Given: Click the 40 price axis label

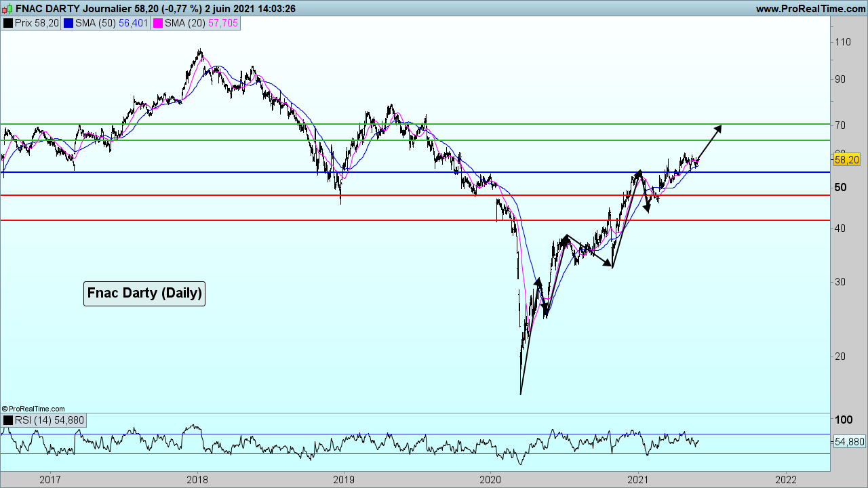Looking at the screenshot, I should pos(840,228).
